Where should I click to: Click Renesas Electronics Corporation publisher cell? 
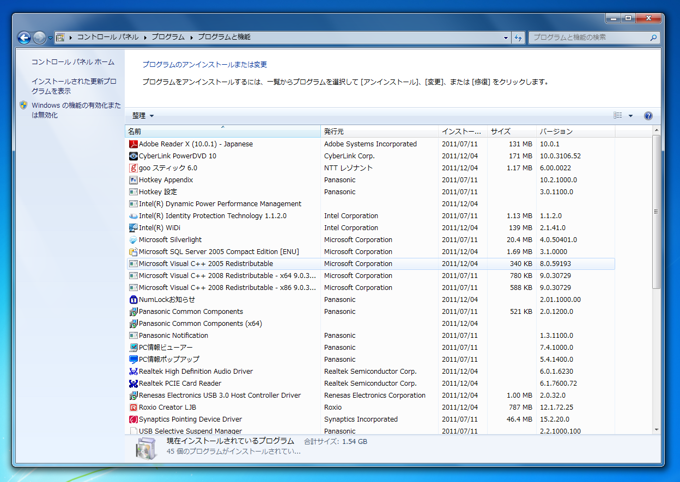coord(375,395)
